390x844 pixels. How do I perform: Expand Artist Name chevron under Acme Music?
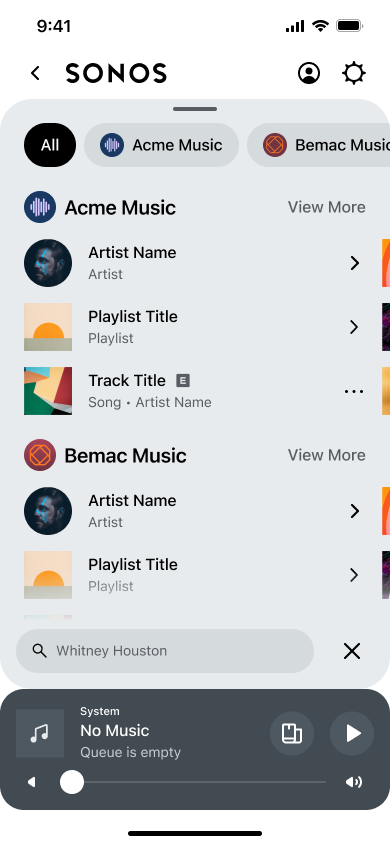coord(354,263)
